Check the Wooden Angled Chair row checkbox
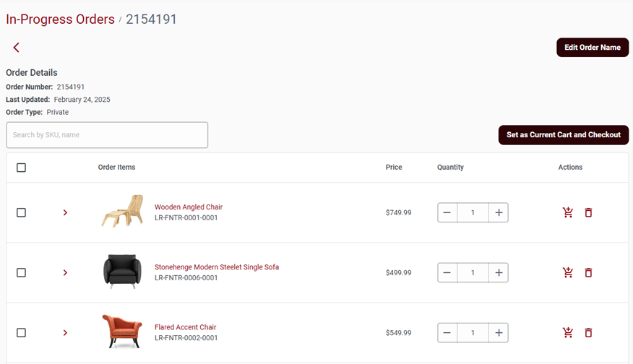 point(21,212)
